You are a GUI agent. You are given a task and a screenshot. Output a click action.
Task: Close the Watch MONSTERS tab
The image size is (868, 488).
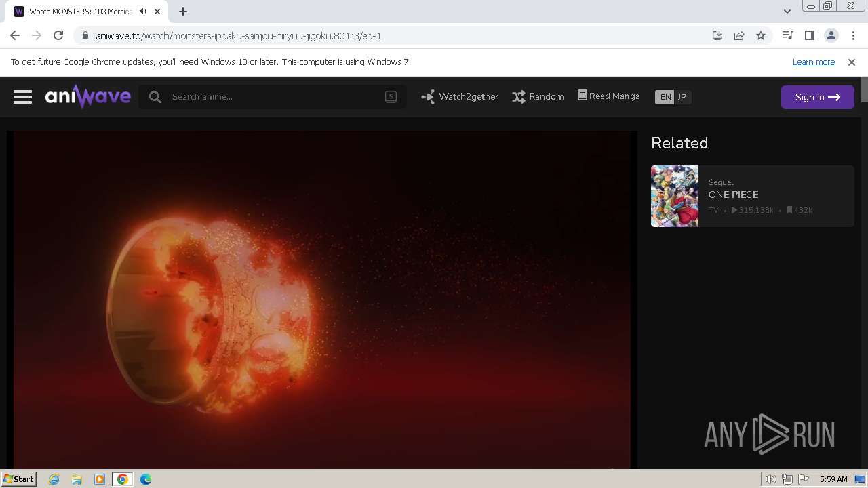tap(158, 12)
